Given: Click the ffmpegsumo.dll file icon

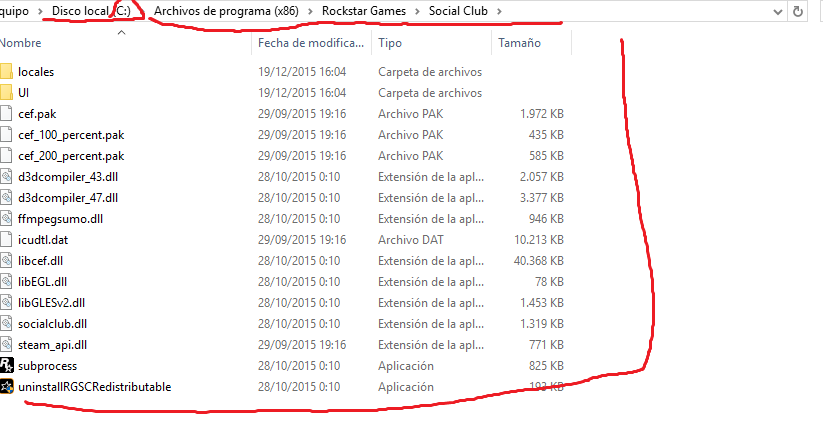Looking at the screenshot, I should click(x=6, y=218).
